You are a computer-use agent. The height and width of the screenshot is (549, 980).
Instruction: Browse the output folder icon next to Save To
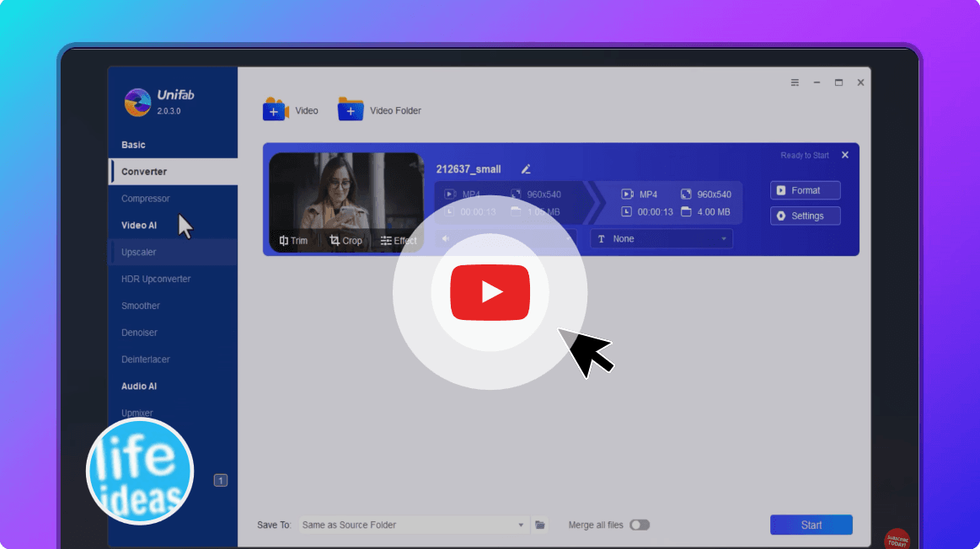[x=540, y=525]
